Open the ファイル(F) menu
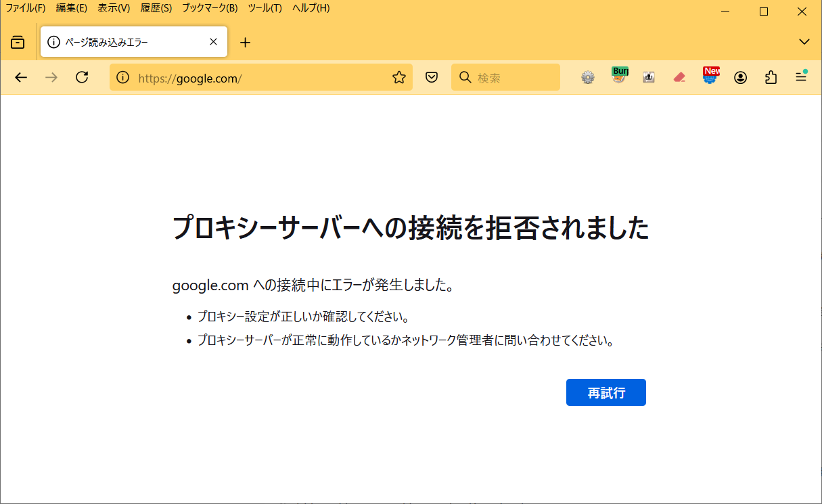Viewport: 822px width, 504px height. pyautogui.click(x=26, y=8)
